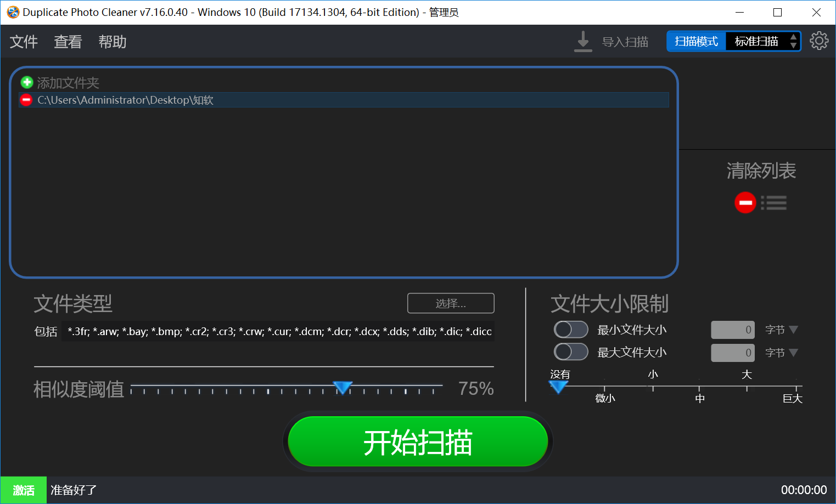Click the 小 mark on the size slider

[x=653, y=375]
